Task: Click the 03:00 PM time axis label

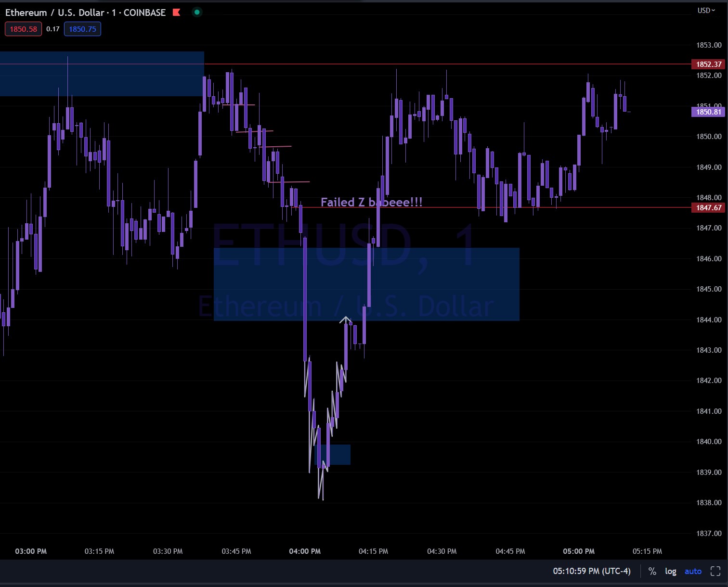Action: [31, 551]
